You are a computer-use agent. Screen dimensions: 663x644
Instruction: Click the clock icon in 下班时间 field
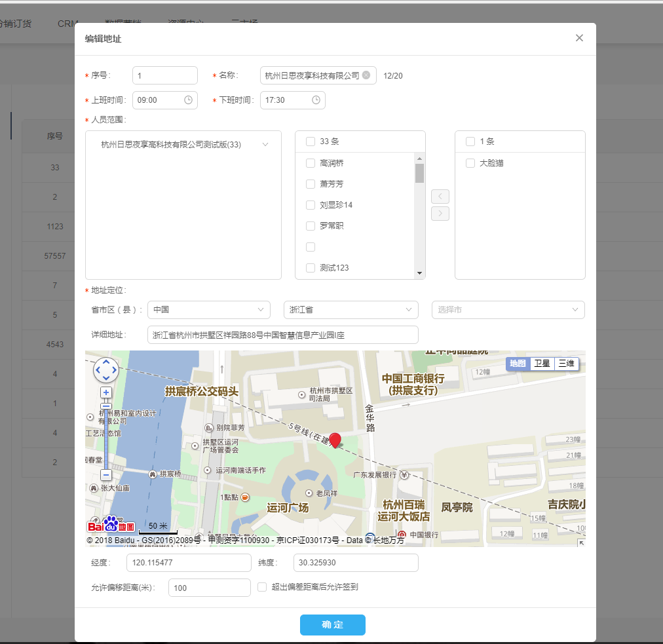point(316,100)
